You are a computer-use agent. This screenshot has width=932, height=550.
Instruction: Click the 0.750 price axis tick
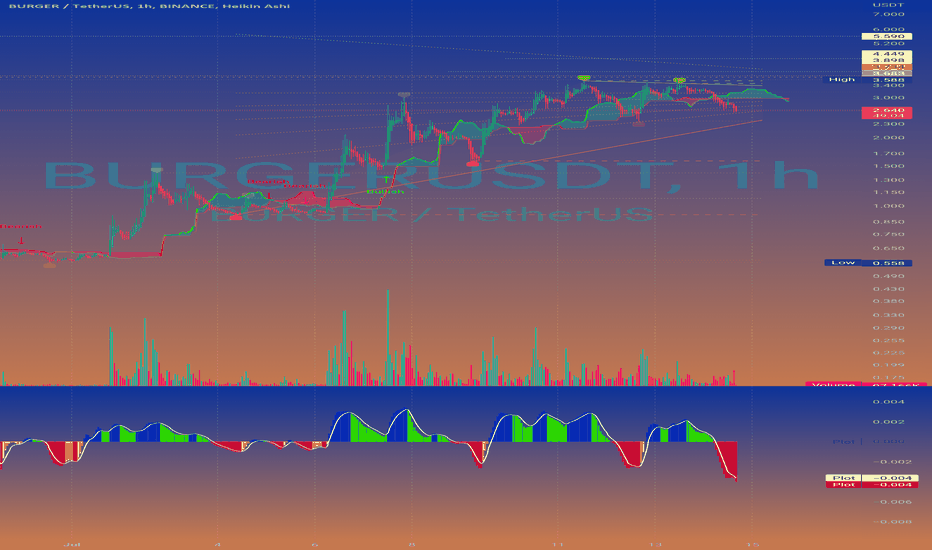888,234
